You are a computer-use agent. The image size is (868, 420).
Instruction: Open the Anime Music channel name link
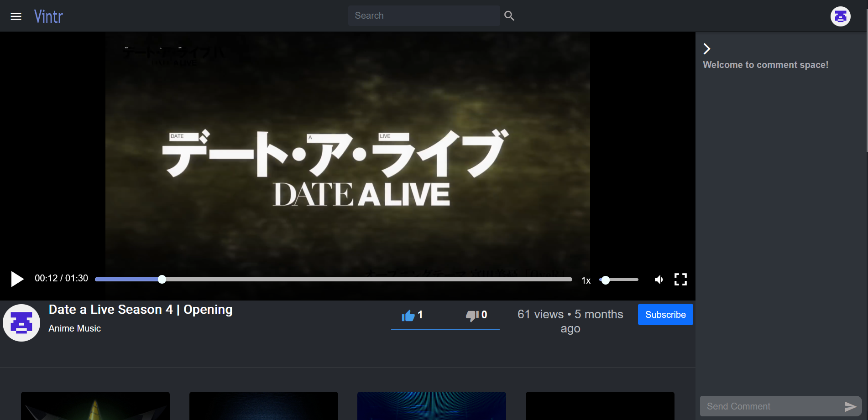(75, 328)
